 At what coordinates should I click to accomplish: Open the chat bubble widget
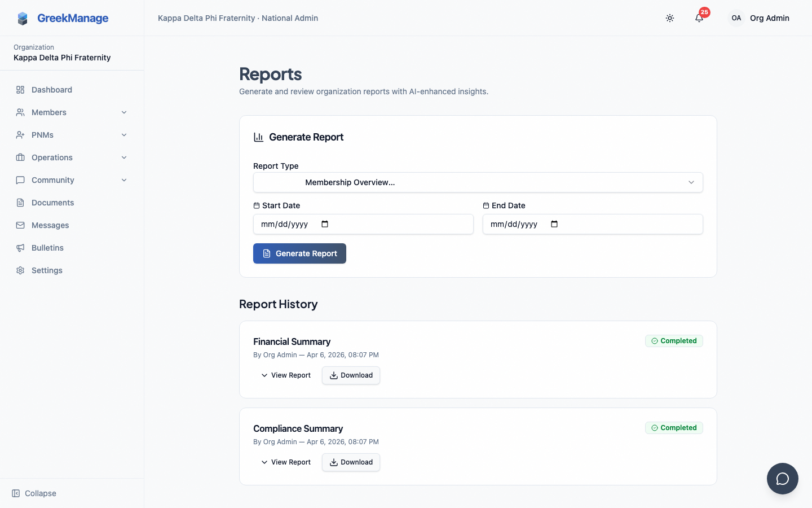tap(783, 479)
